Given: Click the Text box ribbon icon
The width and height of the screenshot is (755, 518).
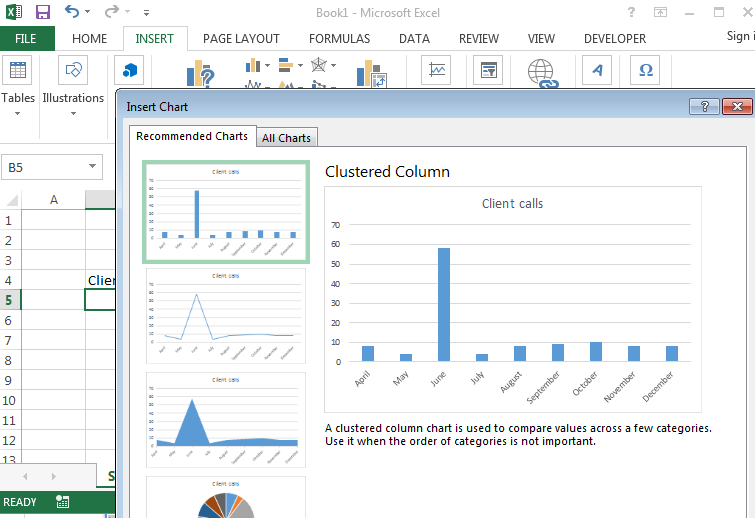Looking at the screenshot, I should click(x=597, y=70).
